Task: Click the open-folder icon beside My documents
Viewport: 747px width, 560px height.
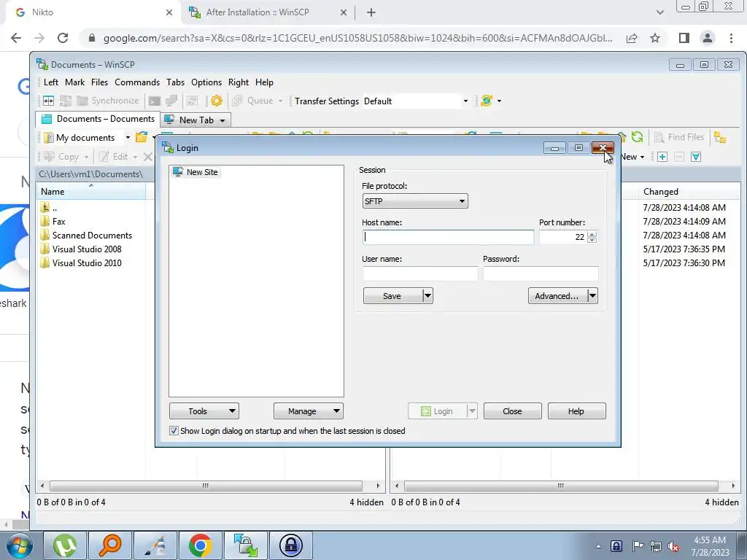Action: coord(142,138)
